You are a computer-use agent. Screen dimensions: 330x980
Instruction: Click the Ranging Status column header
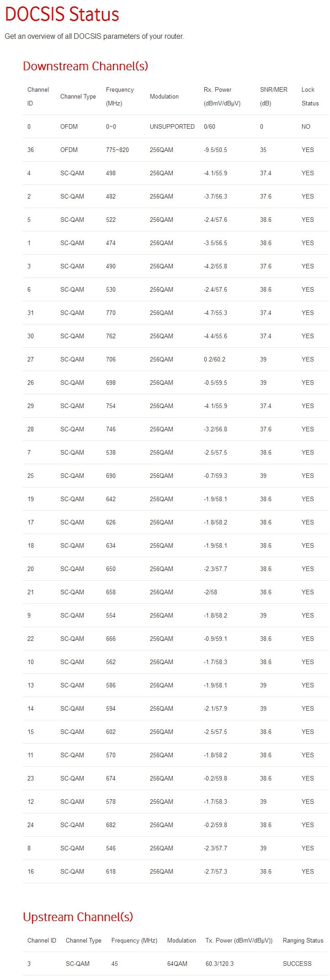pos(303,940)
